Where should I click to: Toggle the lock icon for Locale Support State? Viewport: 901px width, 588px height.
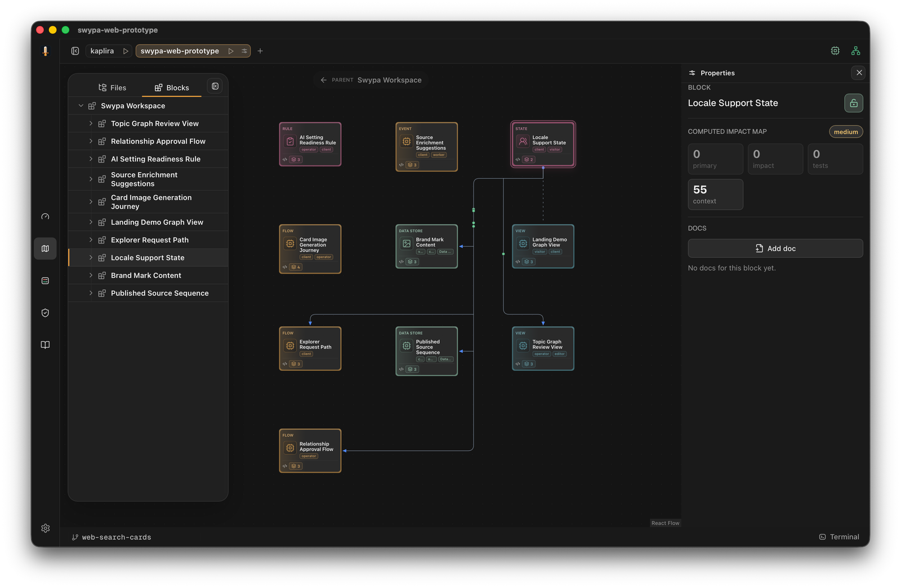(x=853, y=103)
